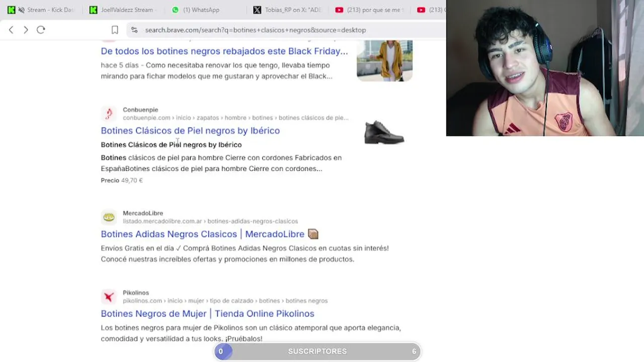The width and height of the screenshot is (644, 362).
Task: Open 'Botines Clásicos de Piel negros by Ibérico'
Action: [x=190, y=130]
